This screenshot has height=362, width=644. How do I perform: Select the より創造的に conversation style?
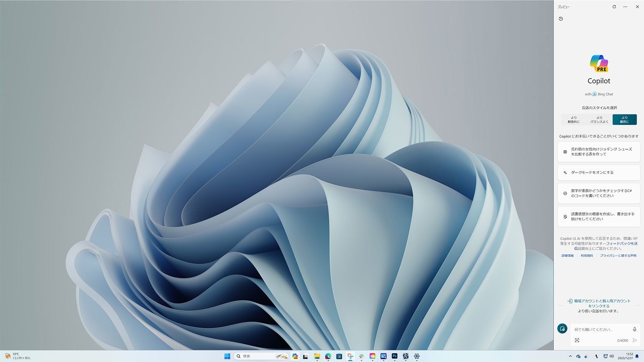[574, 119]
